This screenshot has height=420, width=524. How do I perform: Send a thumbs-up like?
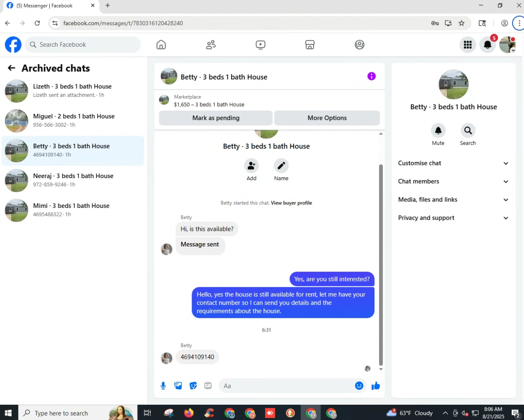tap(376, 386)
